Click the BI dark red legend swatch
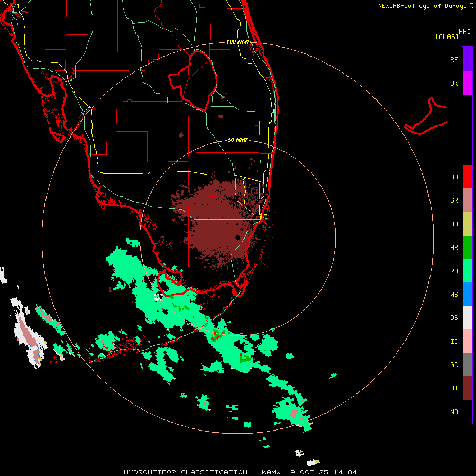Image resolution: width=476 pixels, height=476 pixels. tap(467, 388)
